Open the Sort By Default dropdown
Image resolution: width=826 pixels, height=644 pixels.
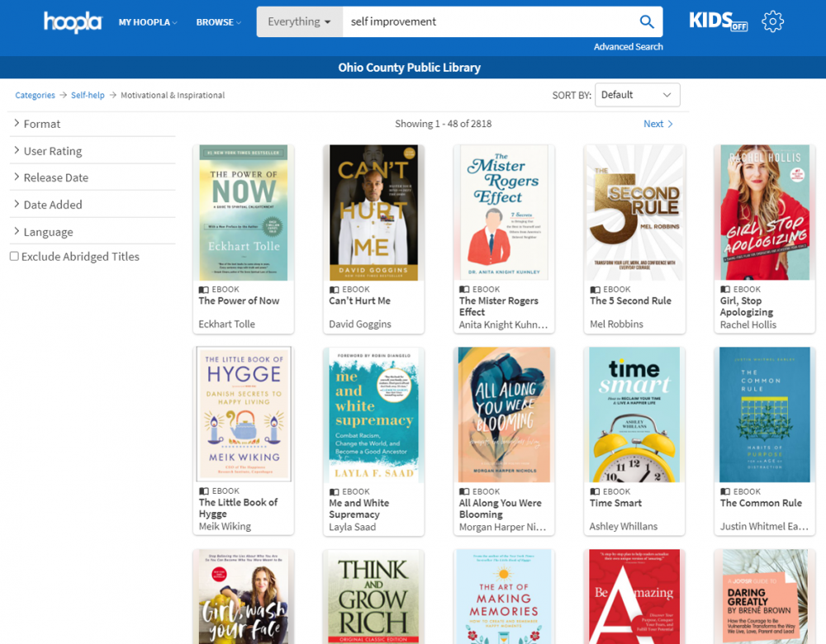[x=637, y=95]
